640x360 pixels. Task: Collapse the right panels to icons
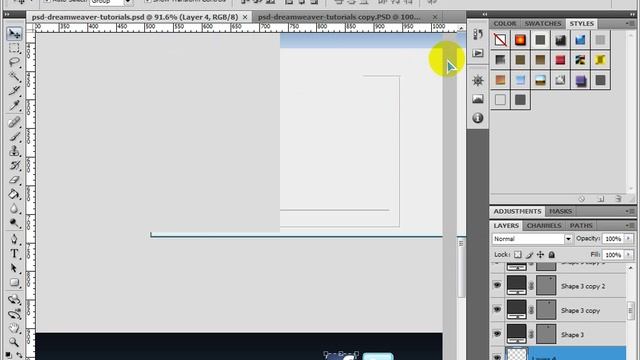[632, 14]
